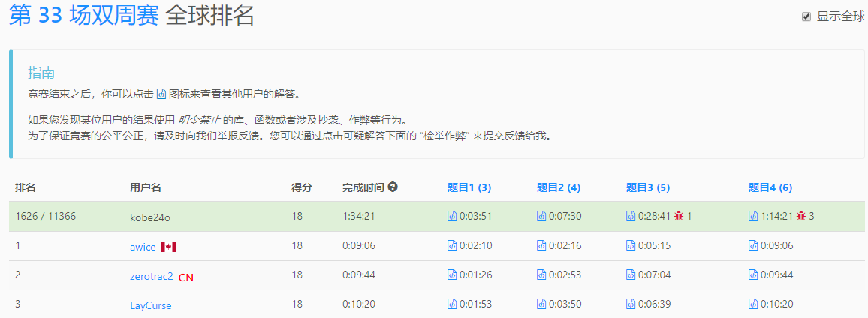The width and height of the screenshot is (868, 318).
Task: Click the rank 1626 / 11366 cell
Action: (x=45, y=216)
